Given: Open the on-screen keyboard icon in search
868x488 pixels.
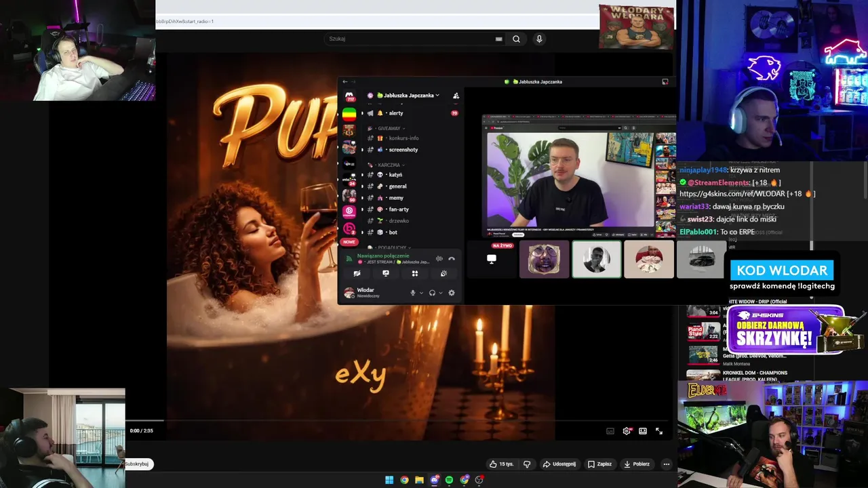Looking at the screenshot, I should [x=499, y=39].
